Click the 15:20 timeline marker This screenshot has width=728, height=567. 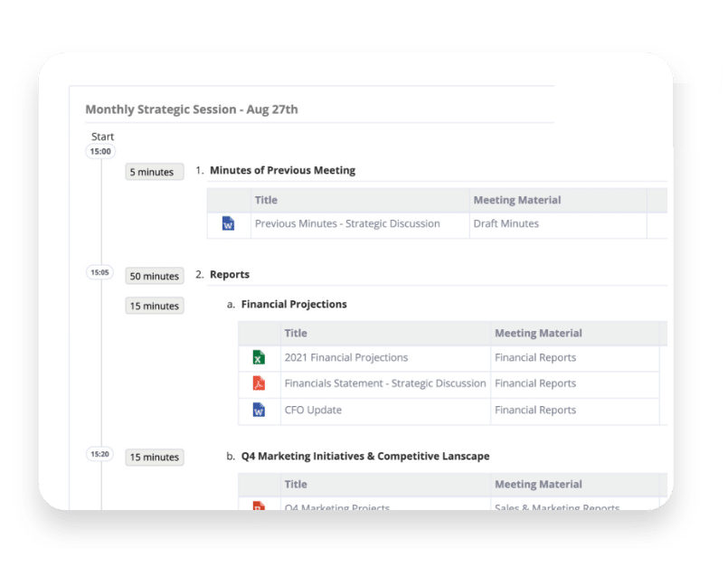pyautogui.click(x=99, y=454)
